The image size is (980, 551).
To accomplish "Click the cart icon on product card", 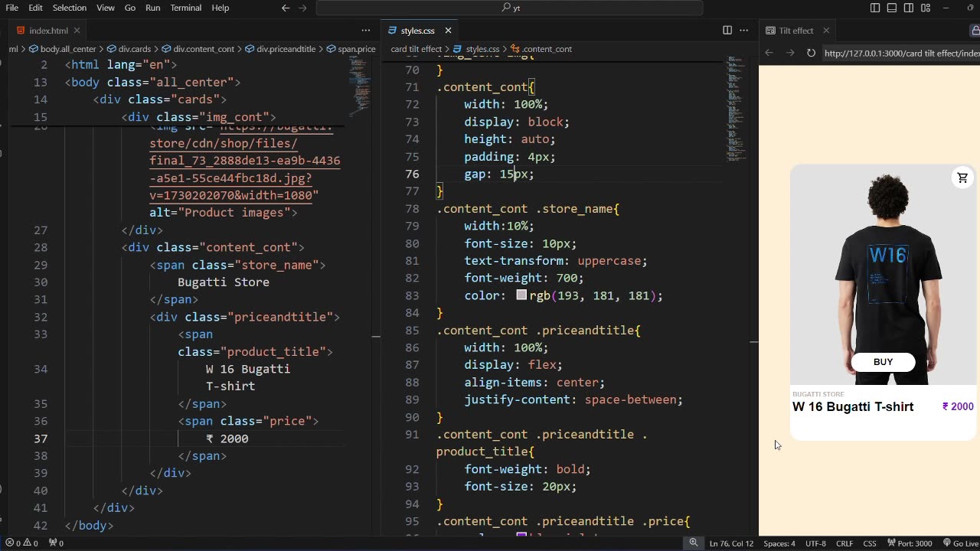I will (x=962, y=178).
